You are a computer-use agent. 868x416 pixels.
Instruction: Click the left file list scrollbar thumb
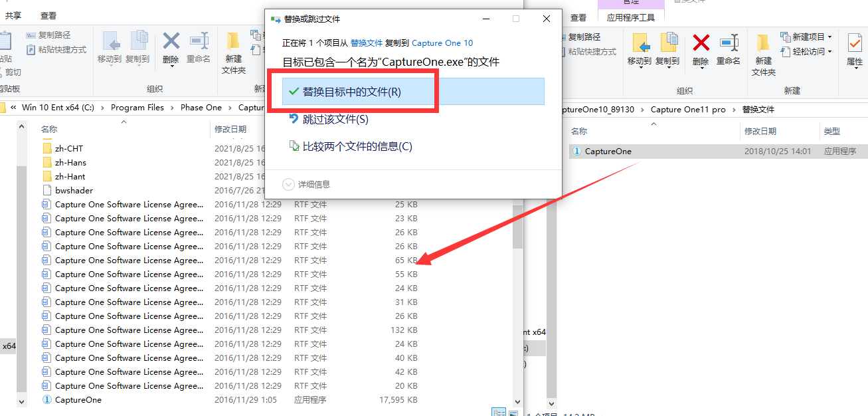pyautogui.click(x=518, y=226)
